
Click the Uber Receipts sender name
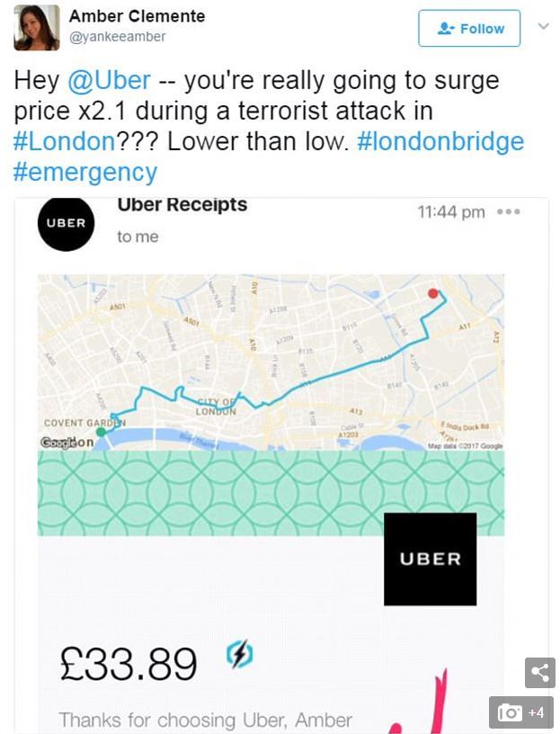[x=182, y=204]
